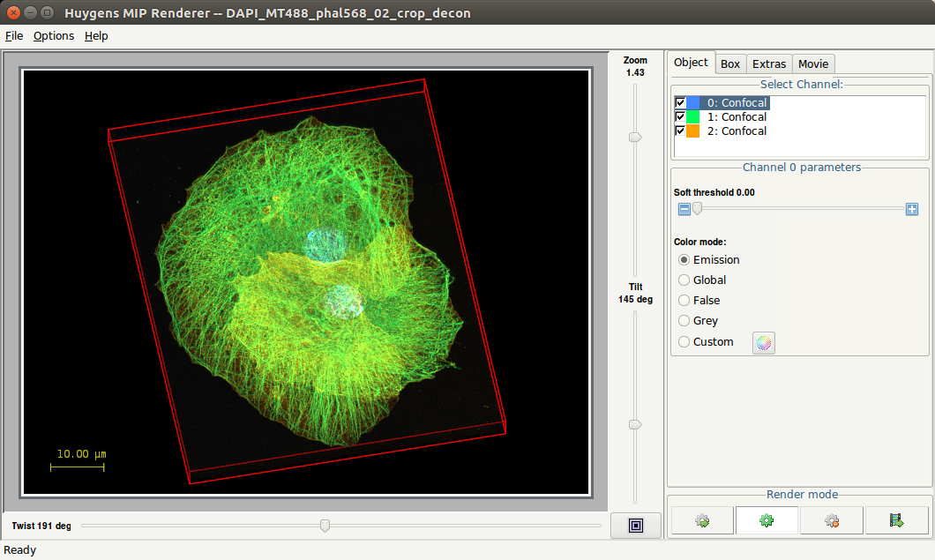Open the Options menu

pyautogui.click(x=54, y=36)
